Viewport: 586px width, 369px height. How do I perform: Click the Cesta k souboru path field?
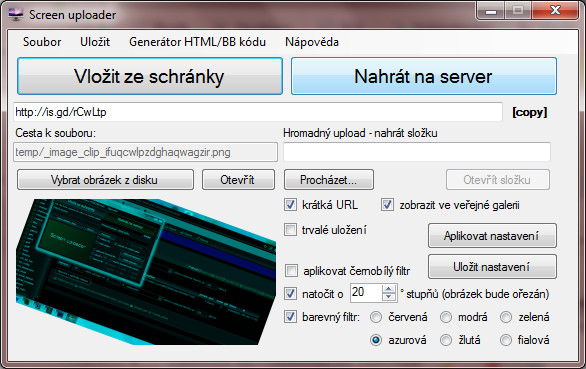pos(145,152)
